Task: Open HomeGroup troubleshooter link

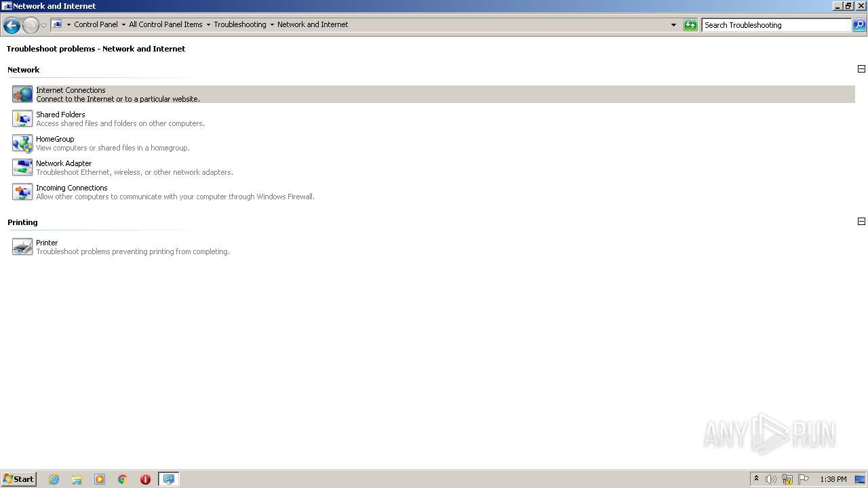Action: click(55, 139)
